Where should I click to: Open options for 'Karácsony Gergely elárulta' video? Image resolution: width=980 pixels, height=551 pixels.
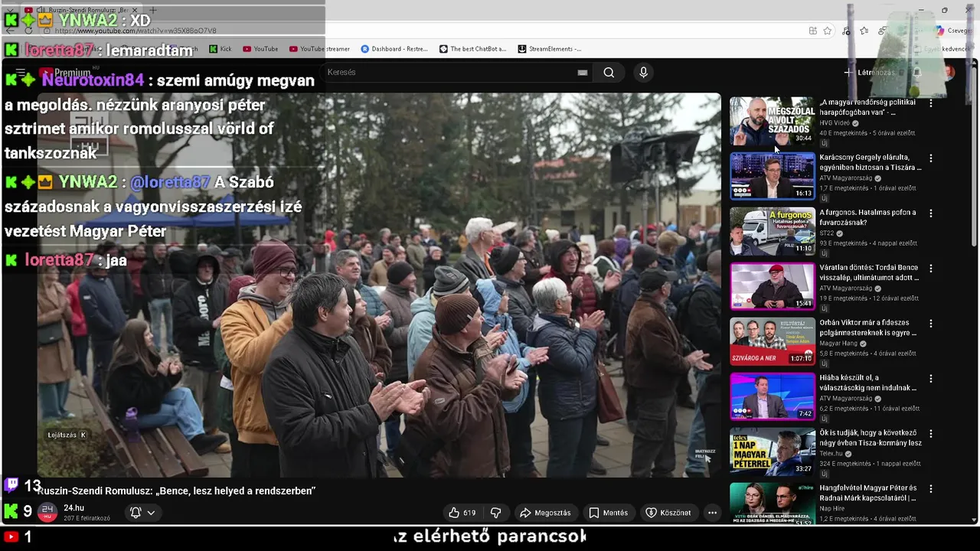click(x=931, y=158)
